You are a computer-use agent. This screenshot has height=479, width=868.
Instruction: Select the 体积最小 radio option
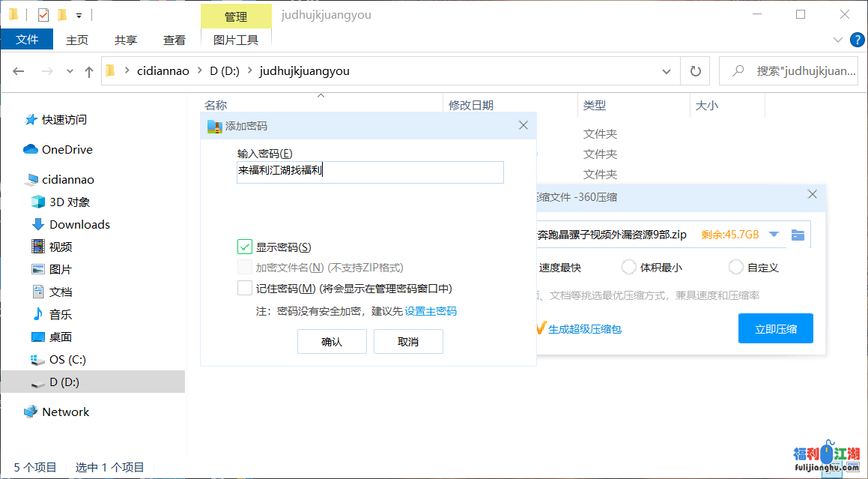click(628, 267)
